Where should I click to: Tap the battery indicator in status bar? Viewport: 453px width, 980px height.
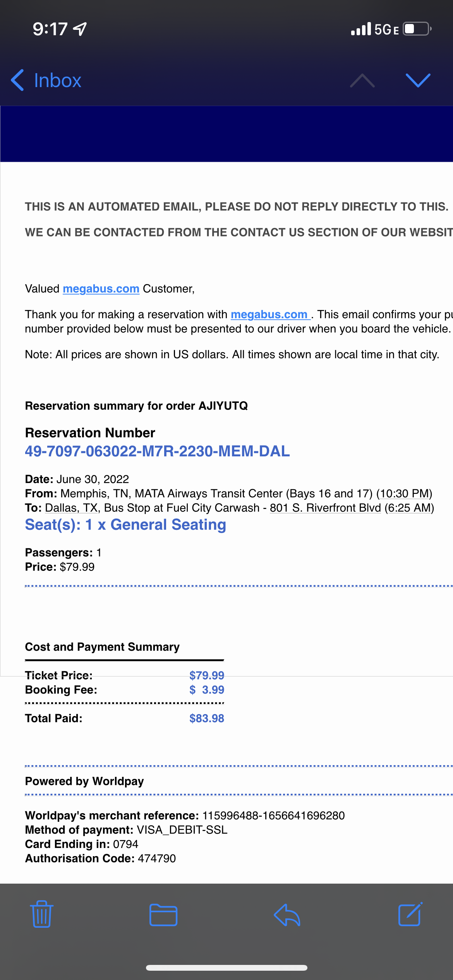point(417,29)
